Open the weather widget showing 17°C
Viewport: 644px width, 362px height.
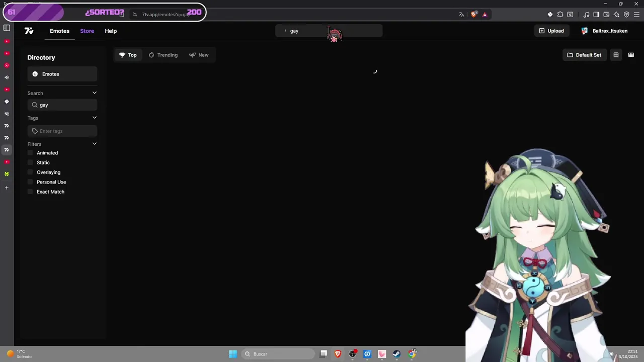coord(19,354)
